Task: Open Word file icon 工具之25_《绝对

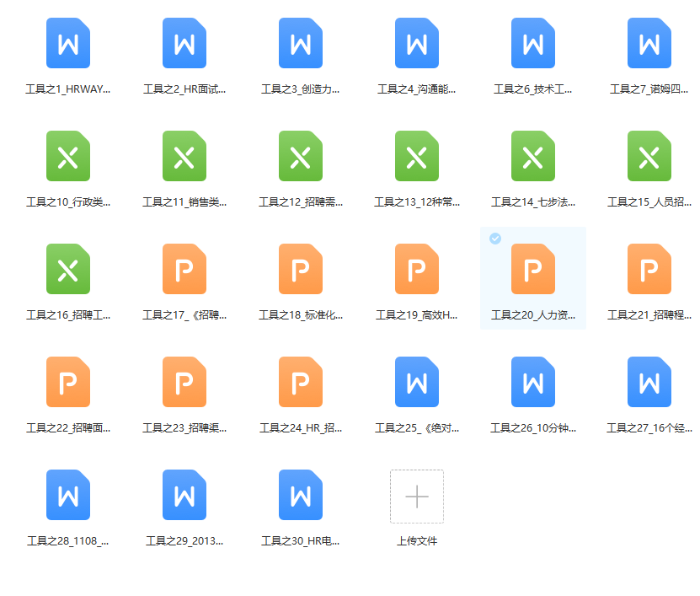Action: tap(417, 382)
